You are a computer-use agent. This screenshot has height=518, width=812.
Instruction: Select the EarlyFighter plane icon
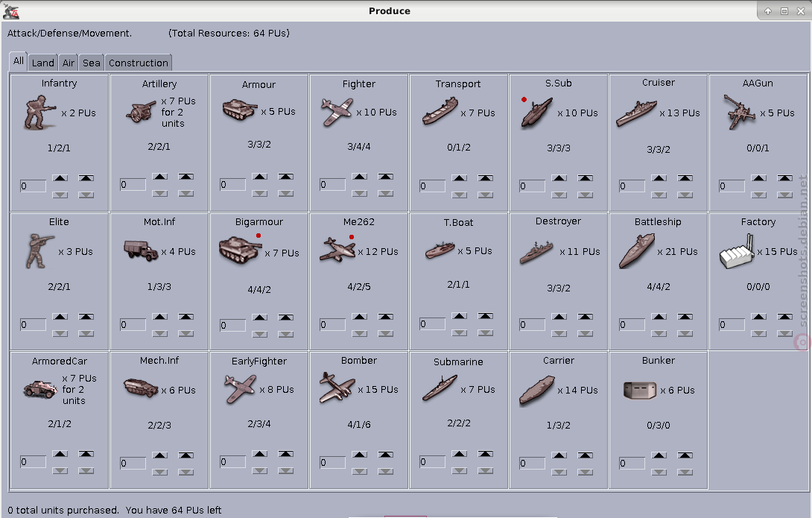click(241, 389)
